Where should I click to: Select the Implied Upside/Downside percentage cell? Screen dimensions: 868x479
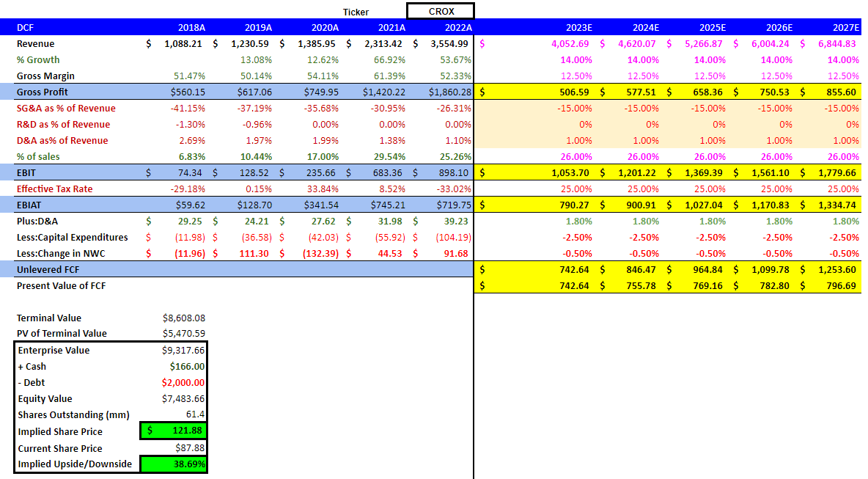[x=174, y=464]
